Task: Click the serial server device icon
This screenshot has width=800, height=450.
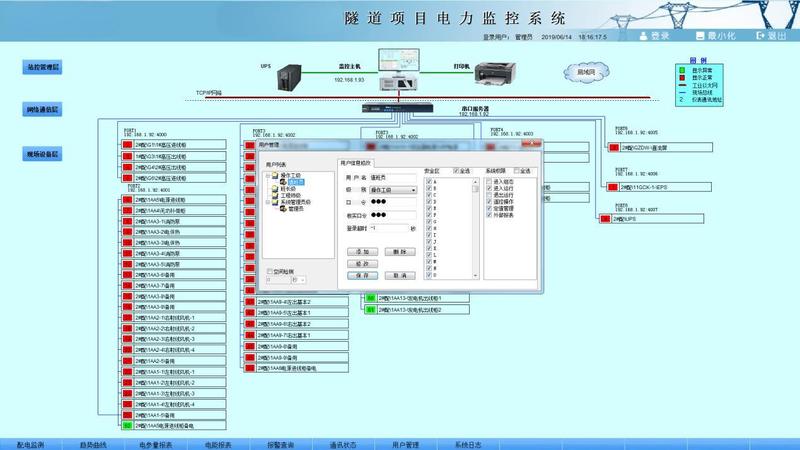Action: click(x=397, y=107)
